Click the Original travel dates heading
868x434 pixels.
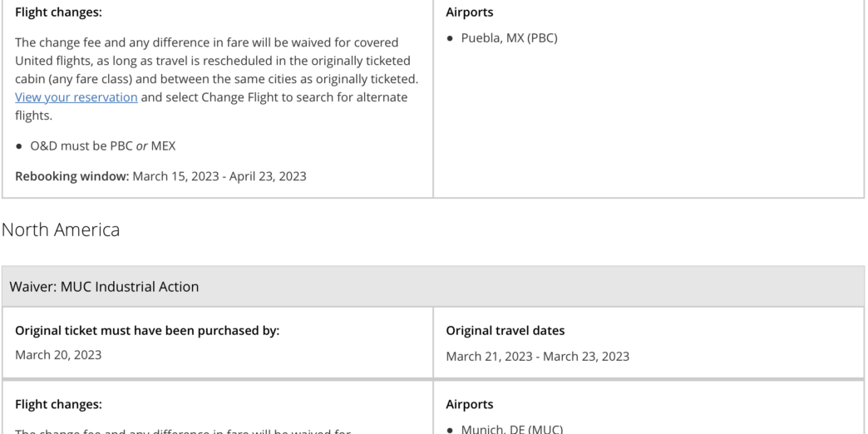tap(505, 331)
